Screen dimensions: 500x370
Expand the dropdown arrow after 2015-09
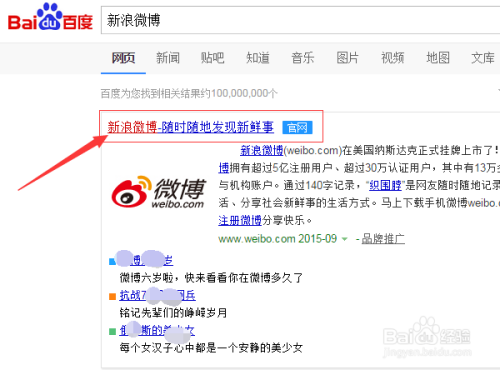(x=345, y=239)
